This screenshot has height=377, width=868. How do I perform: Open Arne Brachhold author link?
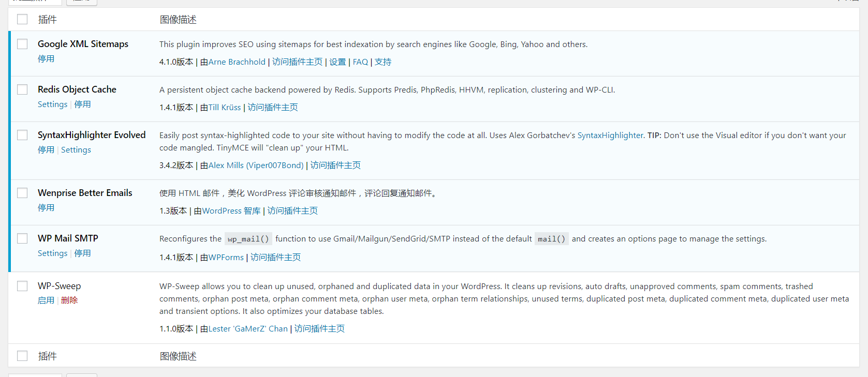pos(237,62)
